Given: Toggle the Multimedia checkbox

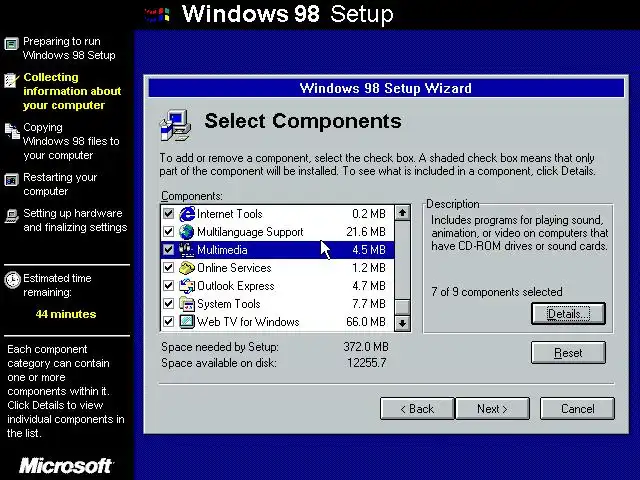Looking at the screenshot, I should [168, 250].
